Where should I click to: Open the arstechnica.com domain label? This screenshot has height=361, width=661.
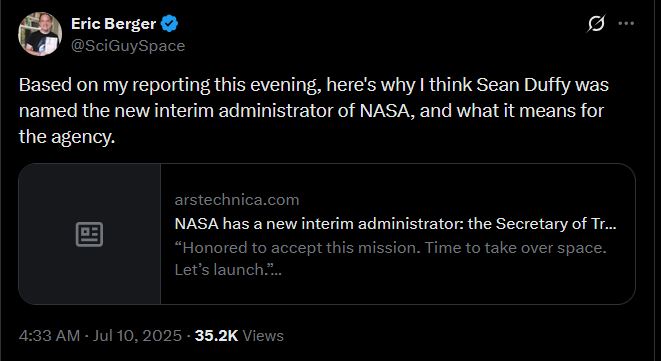(x=237, y=199)
